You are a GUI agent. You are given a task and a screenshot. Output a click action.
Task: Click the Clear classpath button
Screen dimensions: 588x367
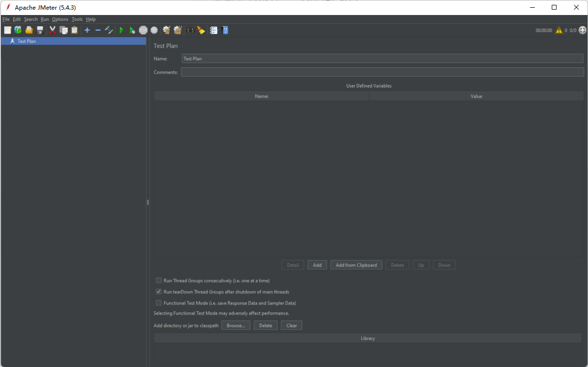pyautogui.click(x=292, y=325)
